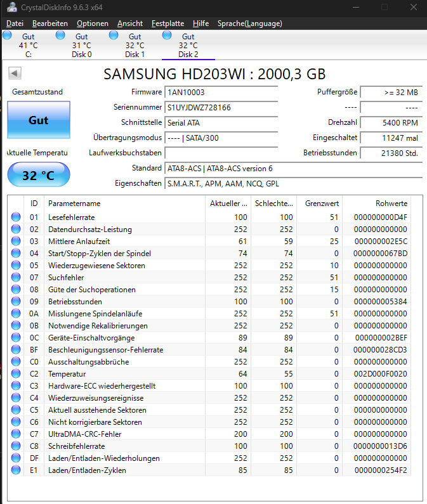Open the Datei menu
427x504 pixels.
coord(15,23)
